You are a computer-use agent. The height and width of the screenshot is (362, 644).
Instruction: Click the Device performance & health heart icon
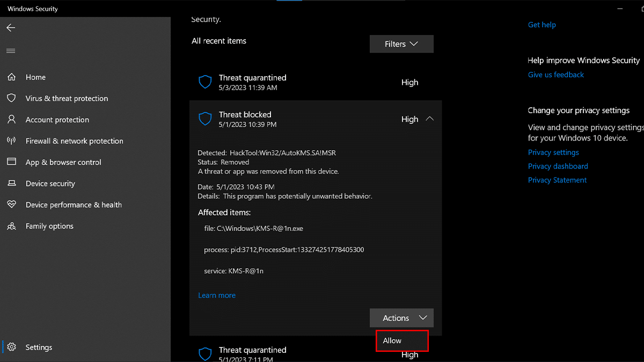(11, 205)
